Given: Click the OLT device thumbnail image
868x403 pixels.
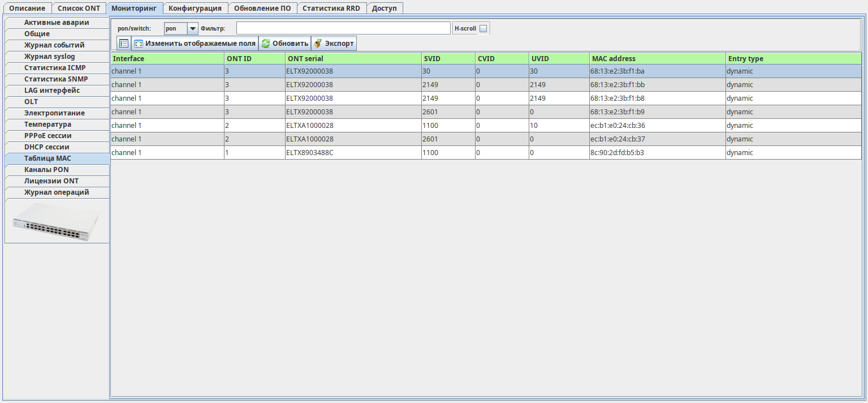Looking at the screenshot, I should click(57, 221).
